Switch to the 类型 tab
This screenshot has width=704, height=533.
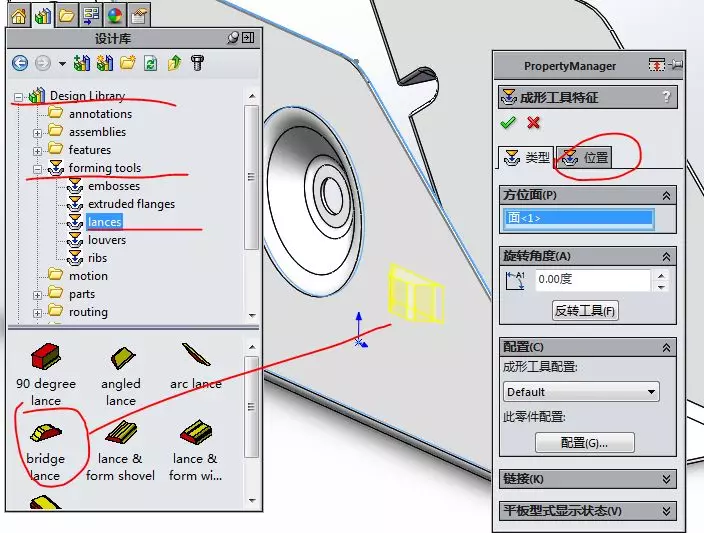pyautogui.click(x=527, y=157)
